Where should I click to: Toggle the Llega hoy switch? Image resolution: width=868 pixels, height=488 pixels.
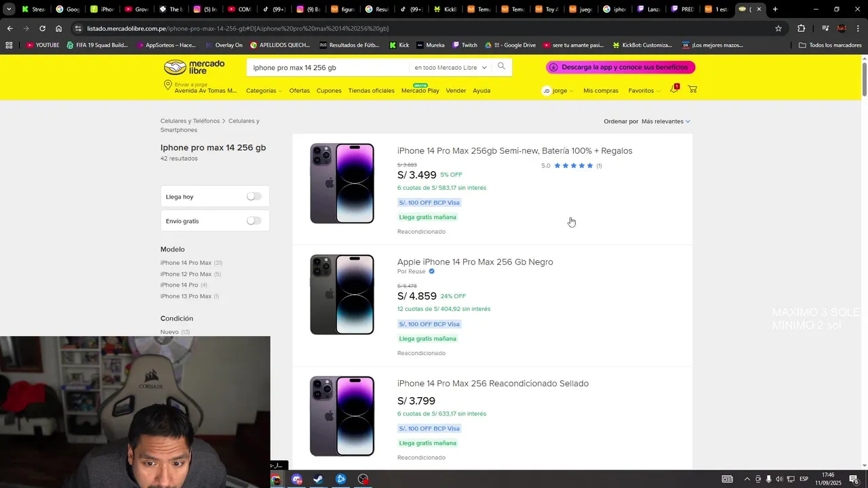click(254, 197)
